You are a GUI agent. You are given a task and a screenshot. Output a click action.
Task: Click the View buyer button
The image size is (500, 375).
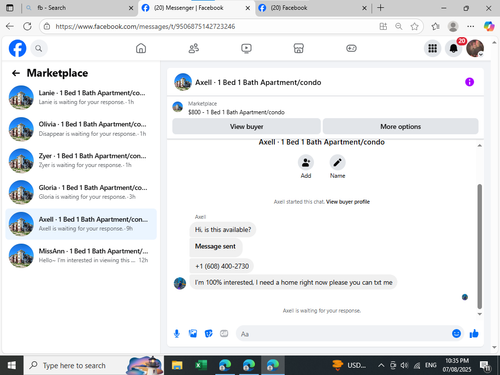tap(246, 127)
